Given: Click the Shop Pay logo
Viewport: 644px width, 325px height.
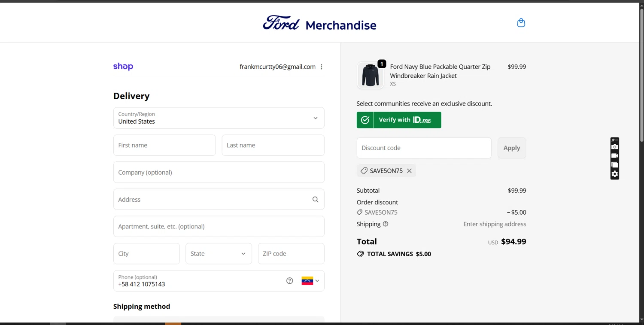Looking at the screenshot, I should [123, 67].
